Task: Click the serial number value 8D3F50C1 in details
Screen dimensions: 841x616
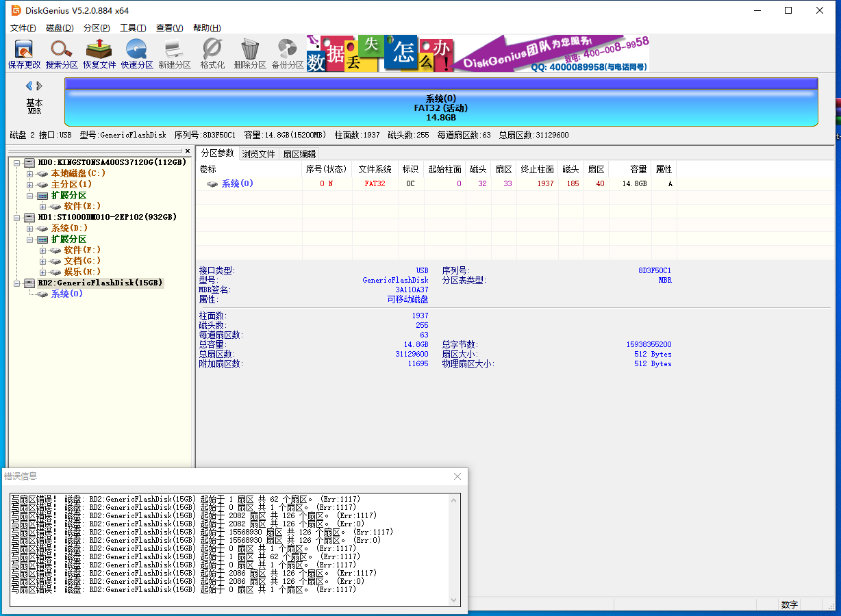Action: [654, 270]
